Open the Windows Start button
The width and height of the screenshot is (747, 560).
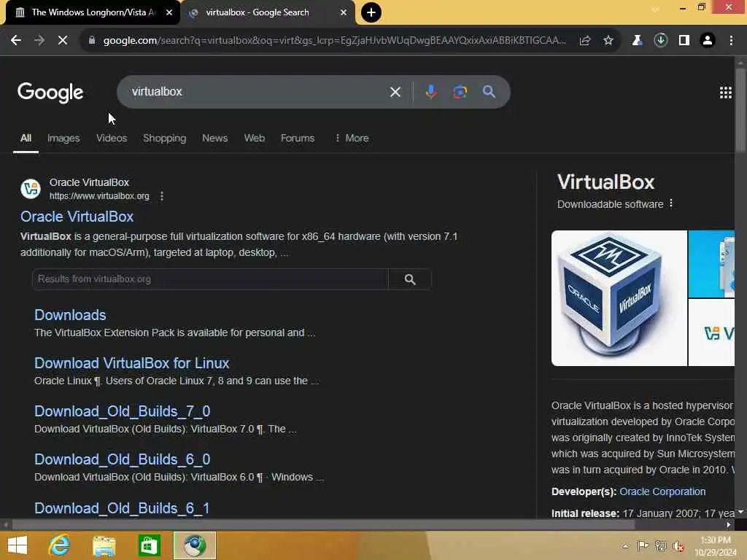tap(18, 545)
